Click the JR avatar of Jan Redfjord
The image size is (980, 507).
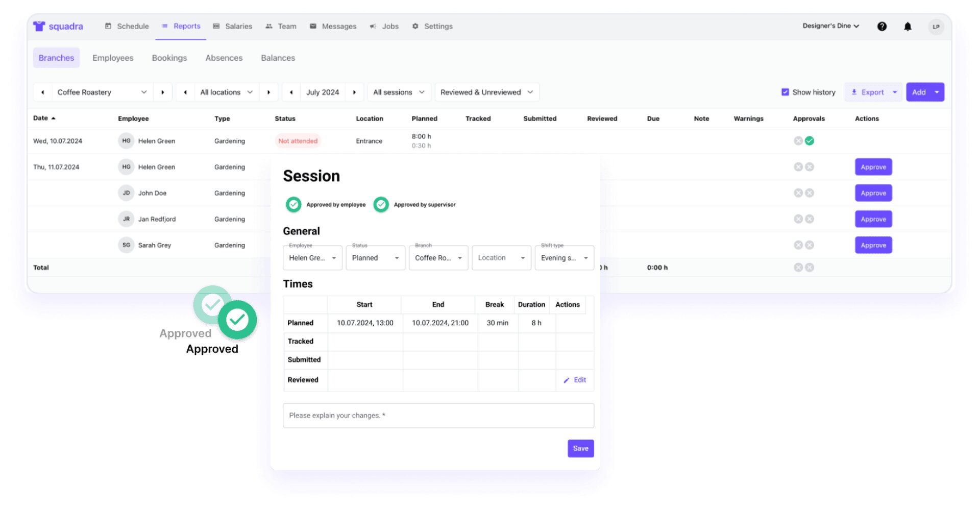coord(126,219)
